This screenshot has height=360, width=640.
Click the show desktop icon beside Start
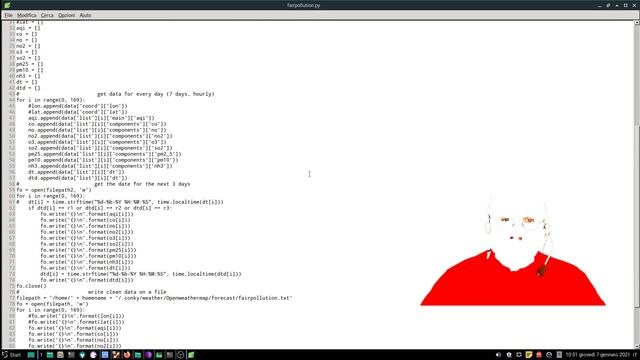point(31,355)
